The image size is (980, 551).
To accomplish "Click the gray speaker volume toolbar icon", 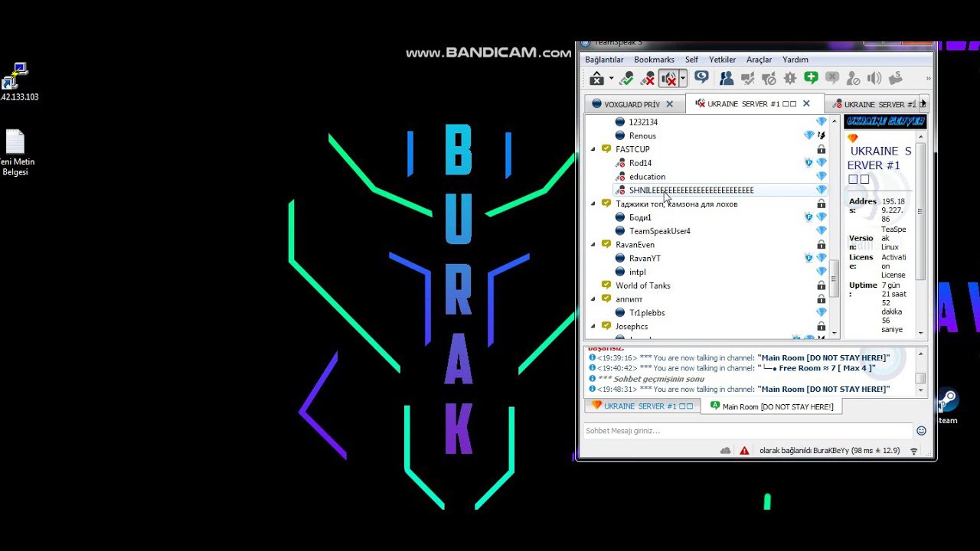I will tap(874, 79).
